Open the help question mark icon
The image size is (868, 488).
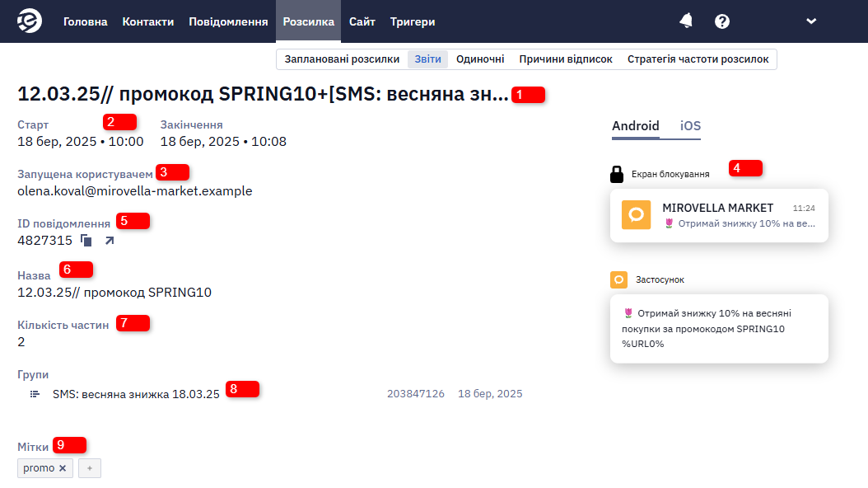coord(722,21)
